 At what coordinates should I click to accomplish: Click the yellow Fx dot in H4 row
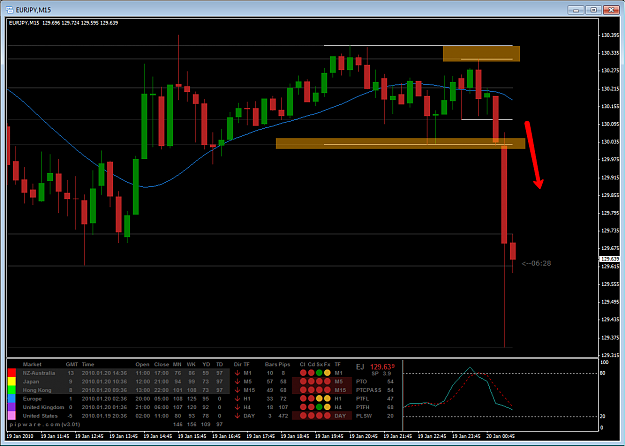tap(327, 407)
